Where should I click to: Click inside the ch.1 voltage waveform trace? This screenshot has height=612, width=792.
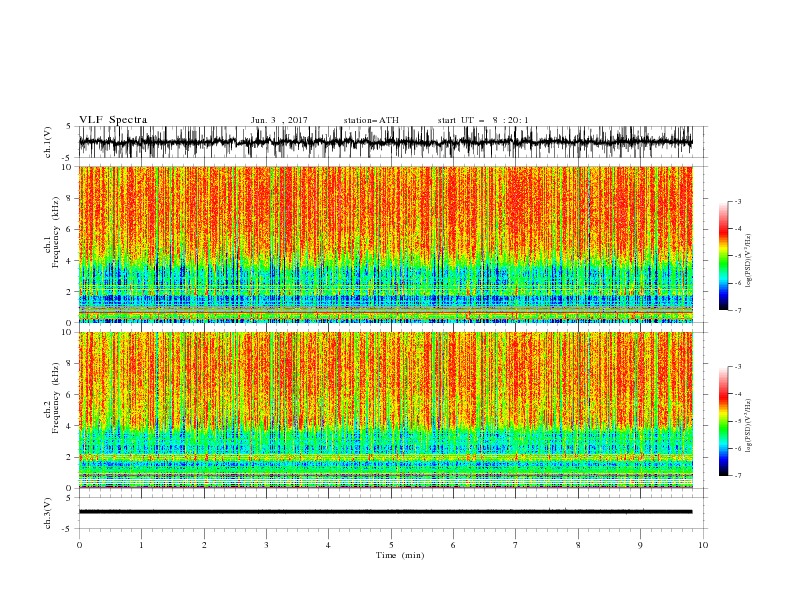coord(385,142)
